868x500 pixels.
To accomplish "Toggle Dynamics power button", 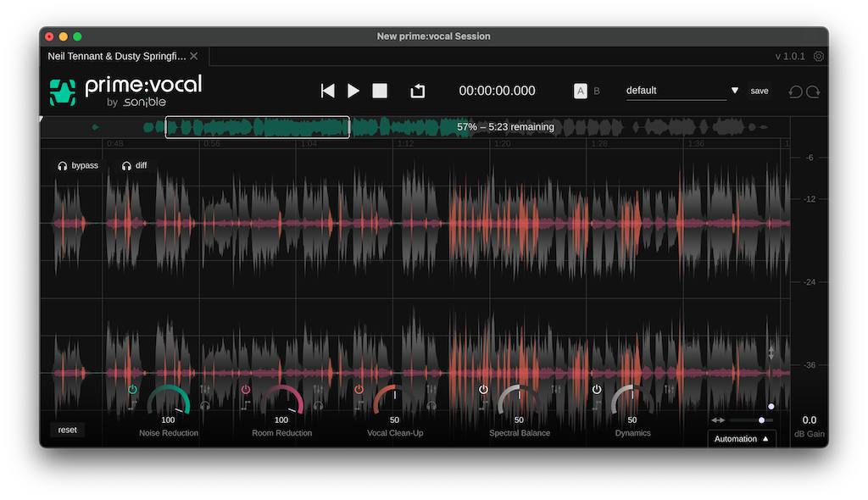I will click(596, 390).
